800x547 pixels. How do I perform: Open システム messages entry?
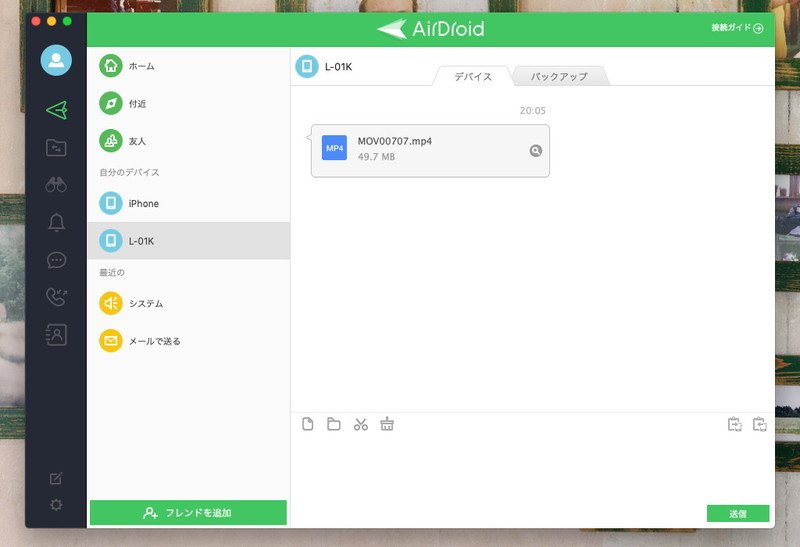tap(188, 303)
